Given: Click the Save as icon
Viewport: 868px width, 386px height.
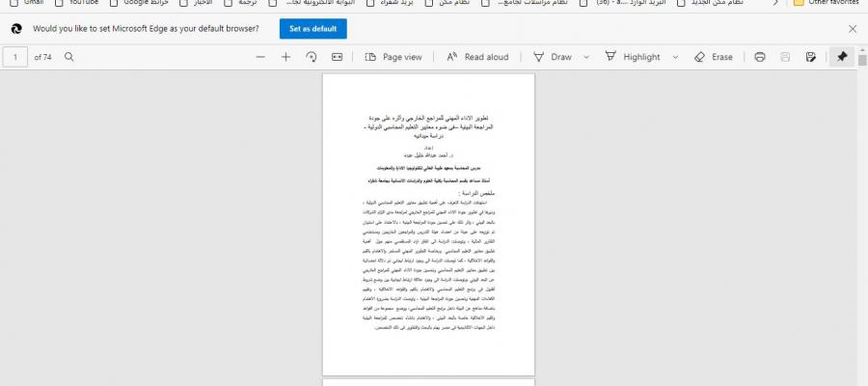Looking at the screenshot, I should [810, 57].
